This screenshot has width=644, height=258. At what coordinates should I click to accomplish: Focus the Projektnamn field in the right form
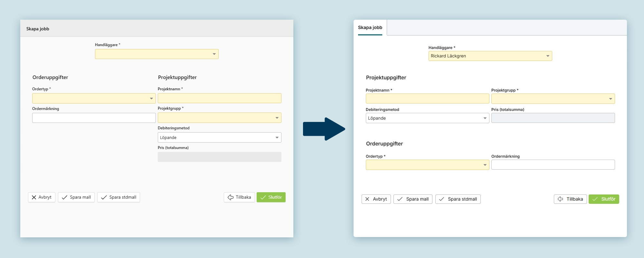(427, 99)
